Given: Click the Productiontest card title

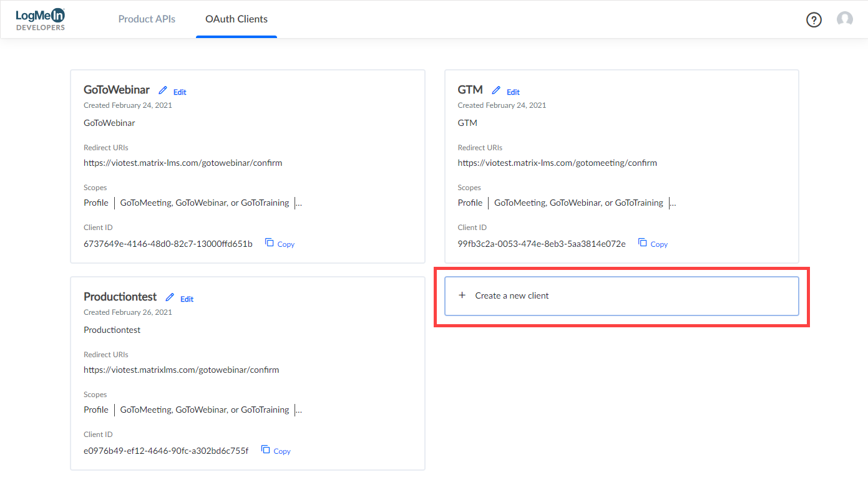Looking at the screenshot, I should pyautogui.click(x=120, y=297).
